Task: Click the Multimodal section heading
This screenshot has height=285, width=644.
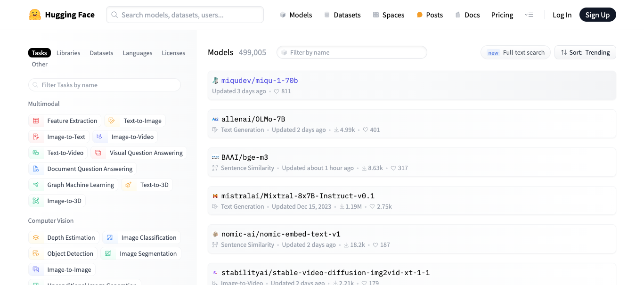Action: pos(44,104)
